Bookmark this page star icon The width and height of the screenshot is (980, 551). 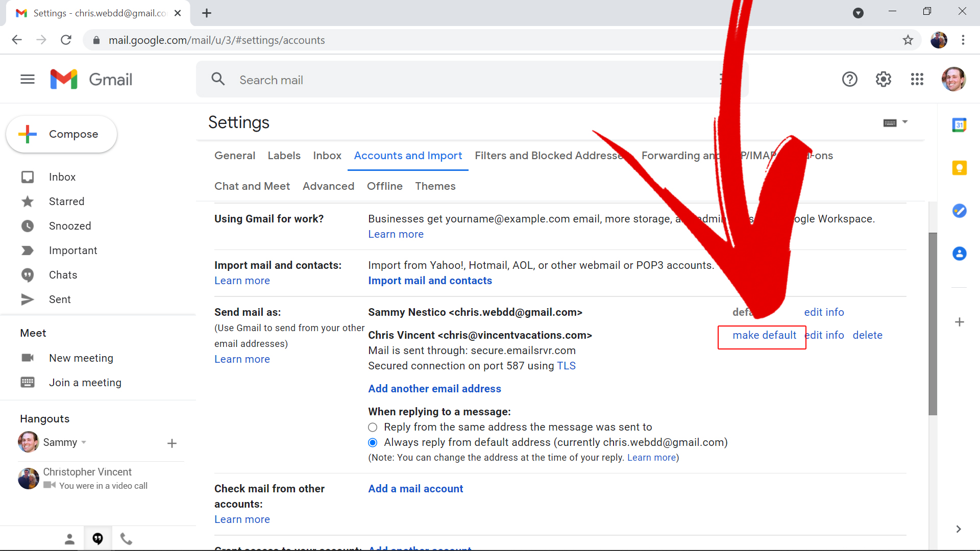908,40
